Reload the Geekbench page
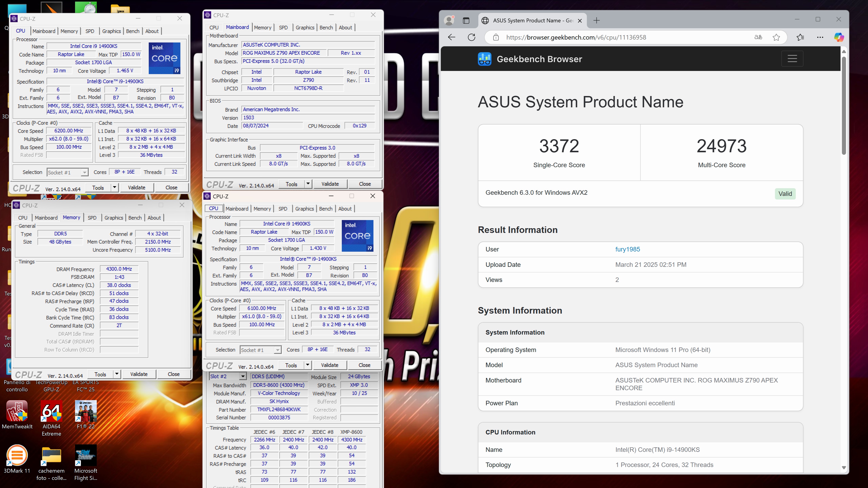The image size is (868, 488). (471, 37)
